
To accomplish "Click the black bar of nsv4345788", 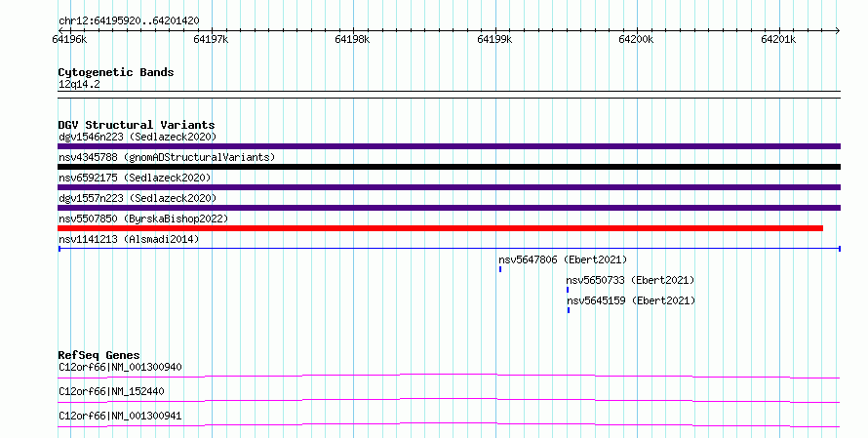I will [x=449, y=167].
